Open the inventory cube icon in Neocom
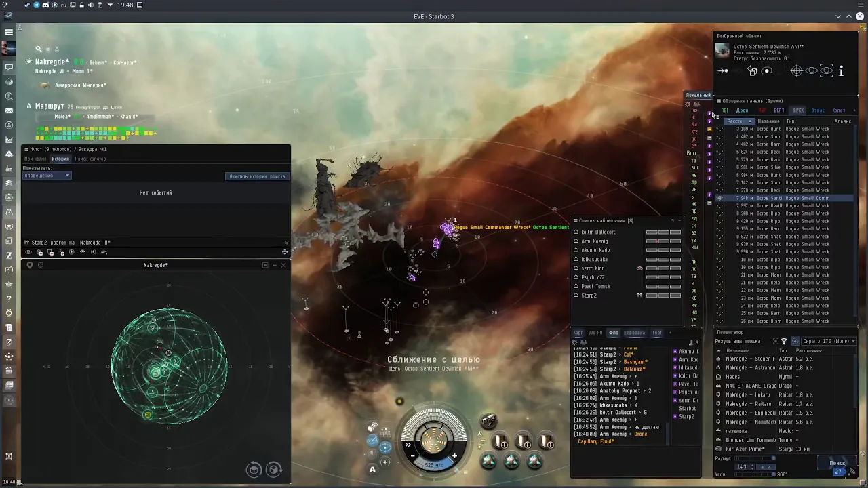The image size is (868, 488). click(x=9, y=81)
